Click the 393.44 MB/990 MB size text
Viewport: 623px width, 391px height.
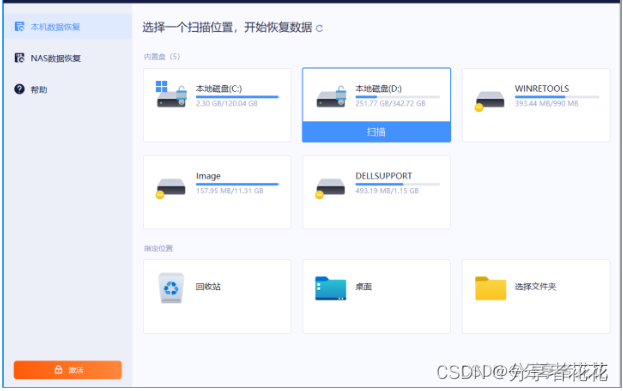click(546, 103)
